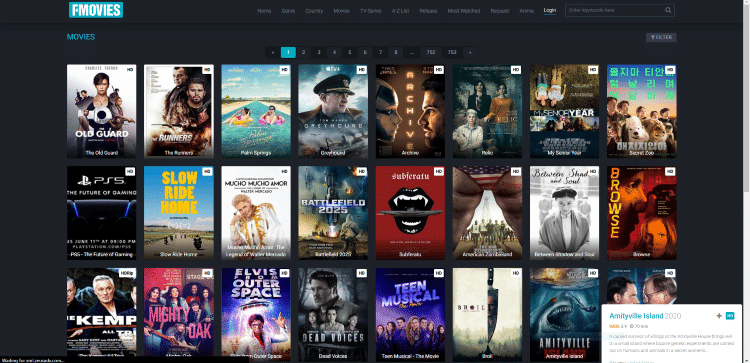Select page 3 in the pagination
This screenshot has height=363, width=750.
coord(319,53)
